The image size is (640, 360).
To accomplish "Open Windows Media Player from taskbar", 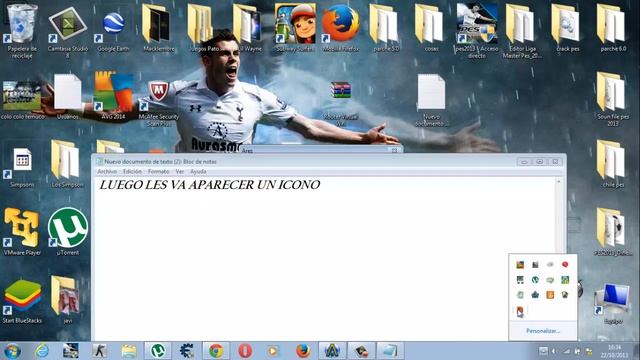I will point(273,351).
